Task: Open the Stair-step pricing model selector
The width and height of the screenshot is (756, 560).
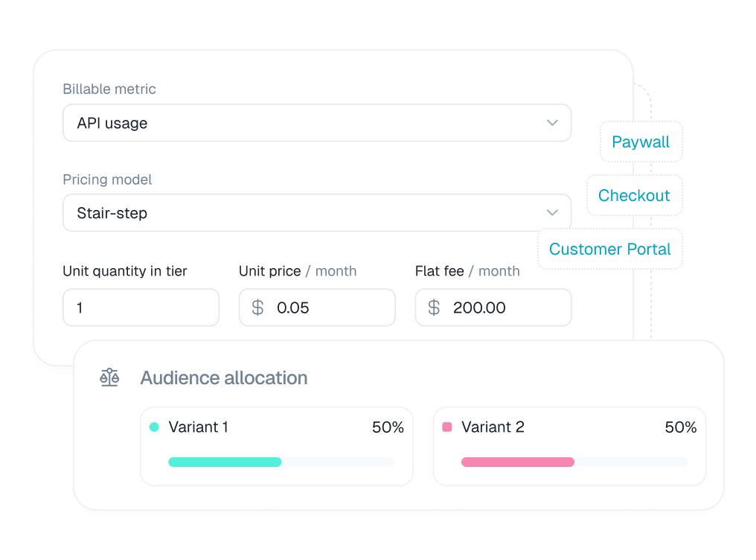Action: [317, 213]
